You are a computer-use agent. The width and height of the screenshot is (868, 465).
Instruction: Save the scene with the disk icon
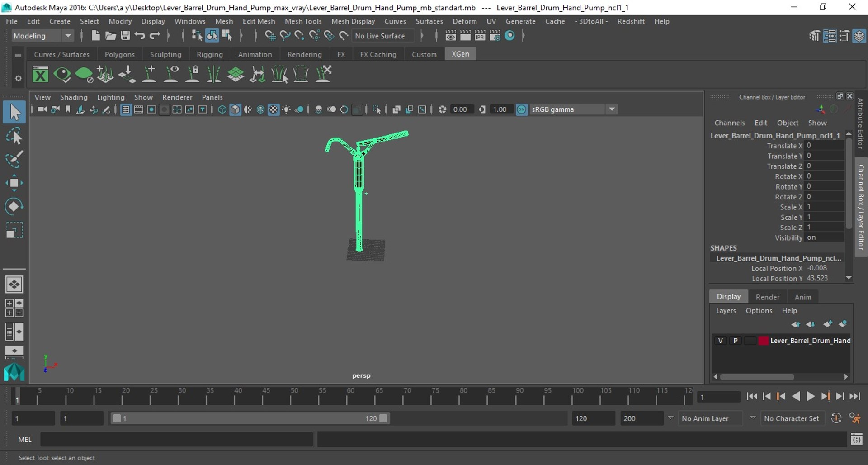[125, 36]
